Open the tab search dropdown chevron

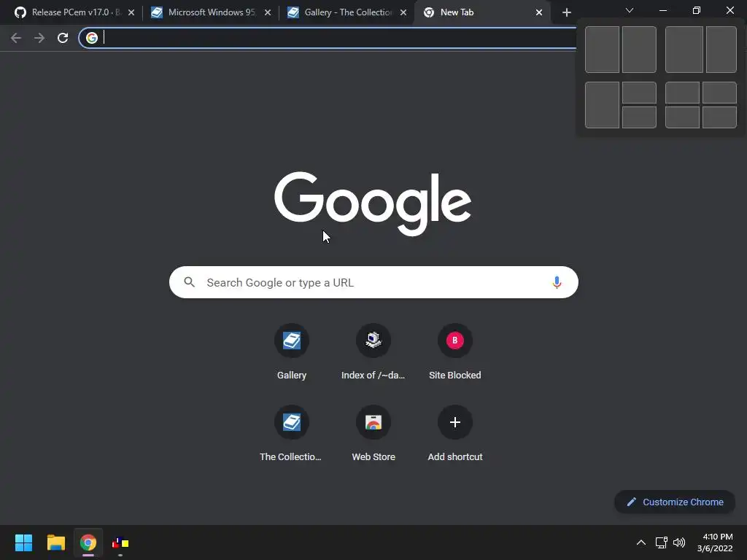tap(630, 10)
